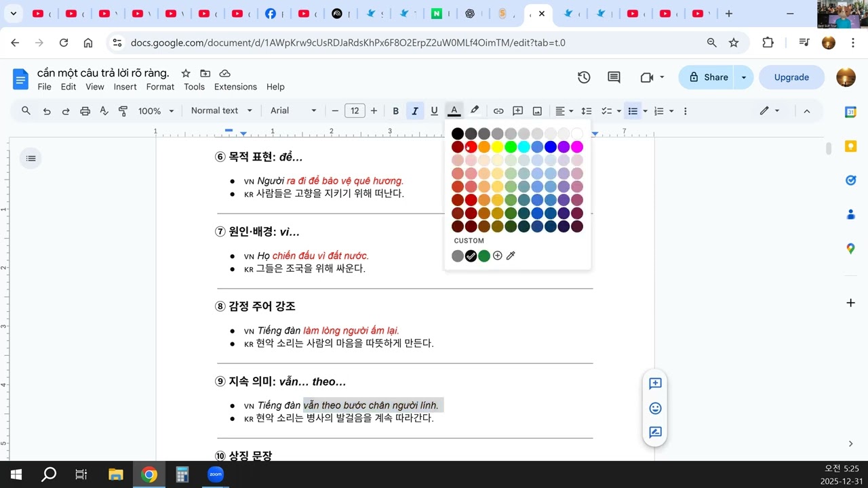Open the View menu

click(95, 87)
